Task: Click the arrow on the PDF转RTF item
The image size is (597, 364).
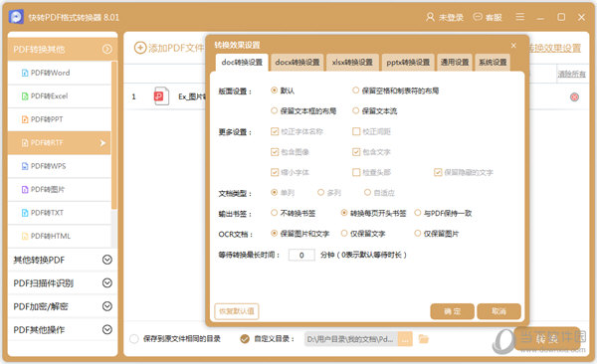Action: coord(102,143)
